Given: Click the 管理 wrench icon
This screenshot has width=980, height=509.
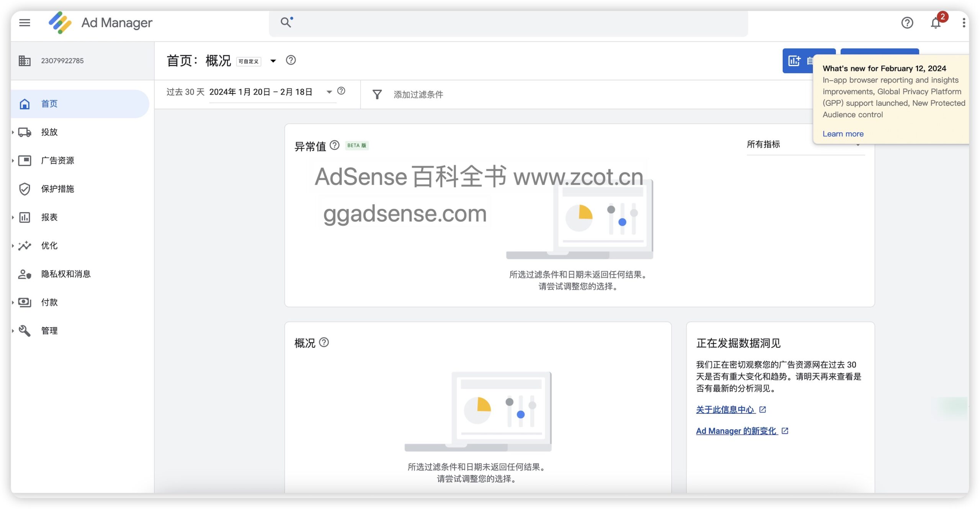Looking at the screenshot, I should point(24,331).
